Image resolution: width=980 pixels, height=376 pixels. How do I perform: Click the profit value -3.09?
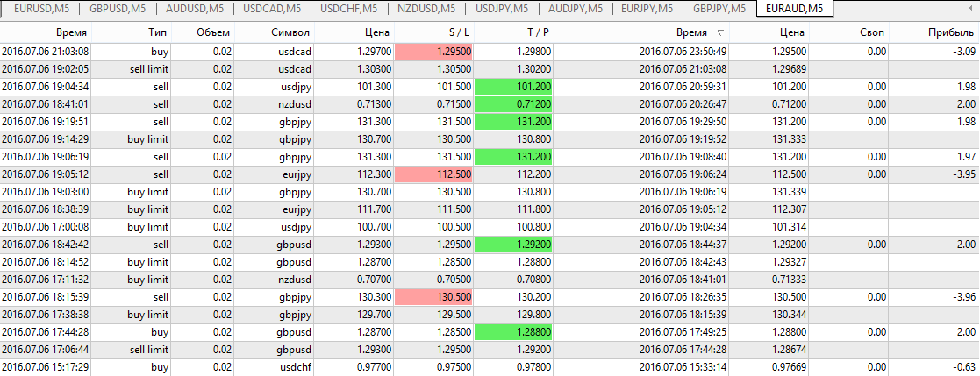click(962, 52)
